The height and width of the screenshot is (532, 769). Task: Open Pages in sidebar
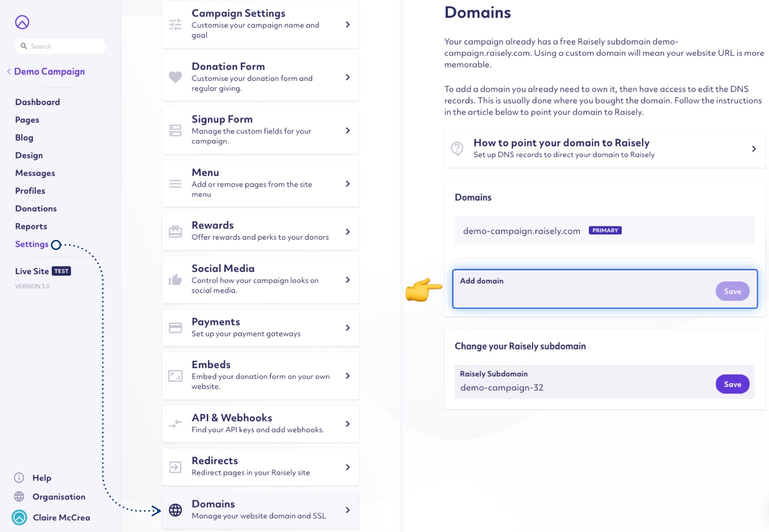(27, 120)
